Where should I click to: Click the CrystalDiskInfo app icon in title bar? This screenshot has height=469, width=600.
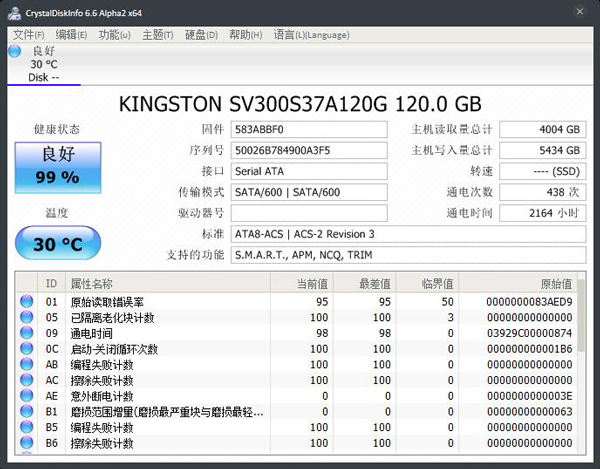(14, 13)
